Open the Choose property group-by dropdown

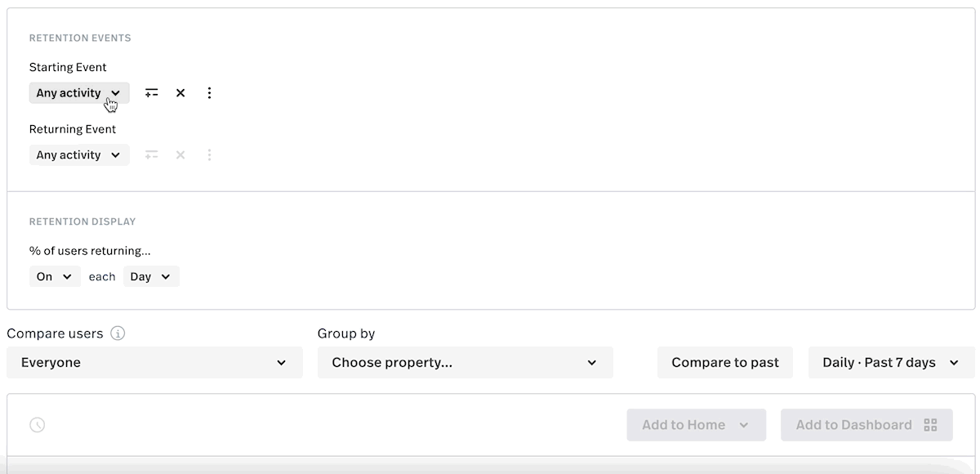[x=465, y=362]
